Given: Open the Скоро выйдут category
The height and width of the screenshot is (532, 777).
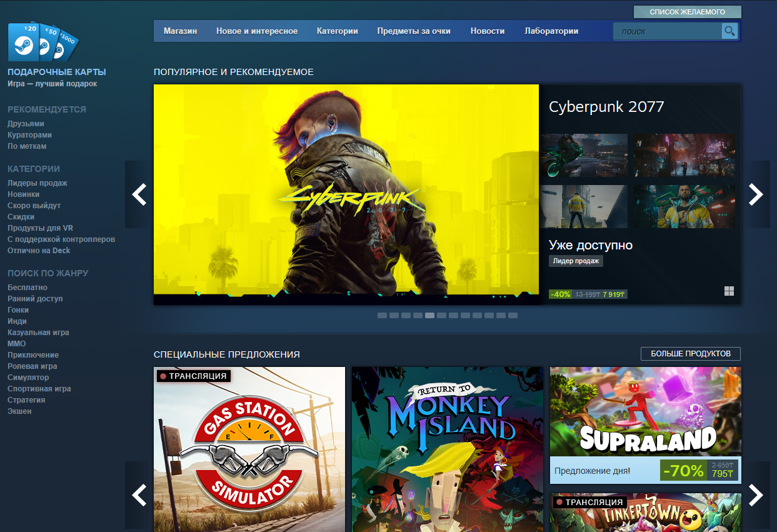Looking at the screenshot, I should coord(34,206).
